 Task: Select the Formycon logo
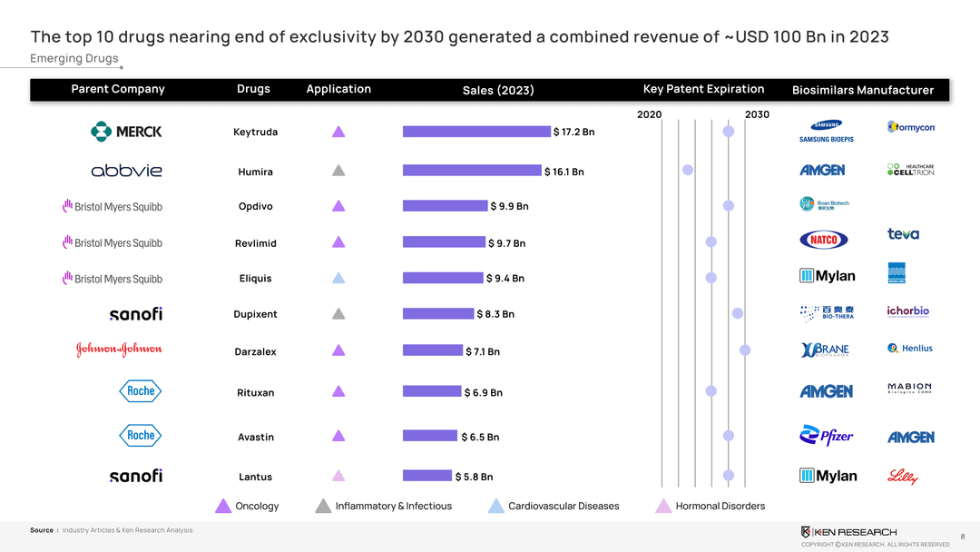pyautogui.click(x=910, y=127)
